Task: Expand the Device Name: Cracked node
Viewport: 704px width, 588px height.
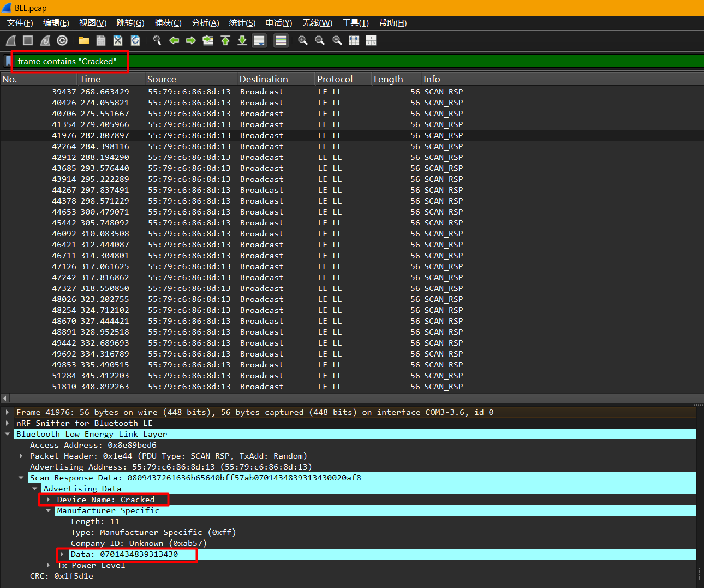Action: click(49, 500)
